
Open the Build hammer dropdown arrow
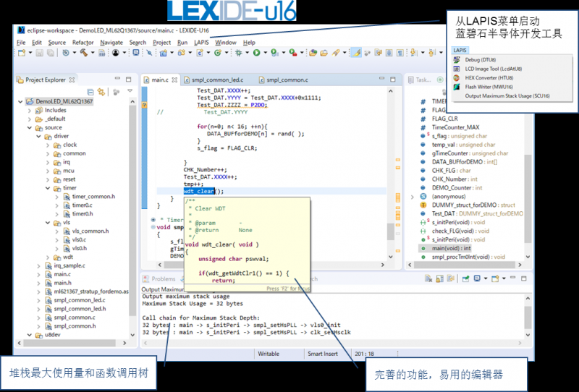coord(93,53)
